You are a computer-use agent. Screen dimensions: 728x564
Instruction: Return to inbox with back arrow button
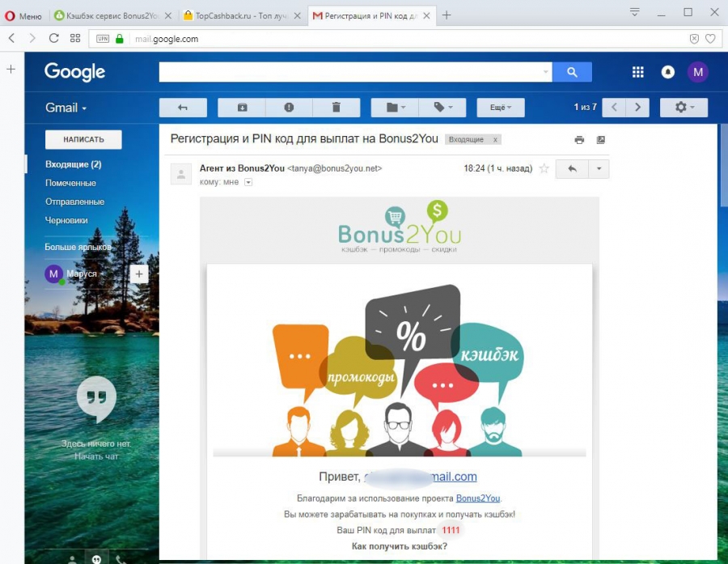(x=183, y=108)
